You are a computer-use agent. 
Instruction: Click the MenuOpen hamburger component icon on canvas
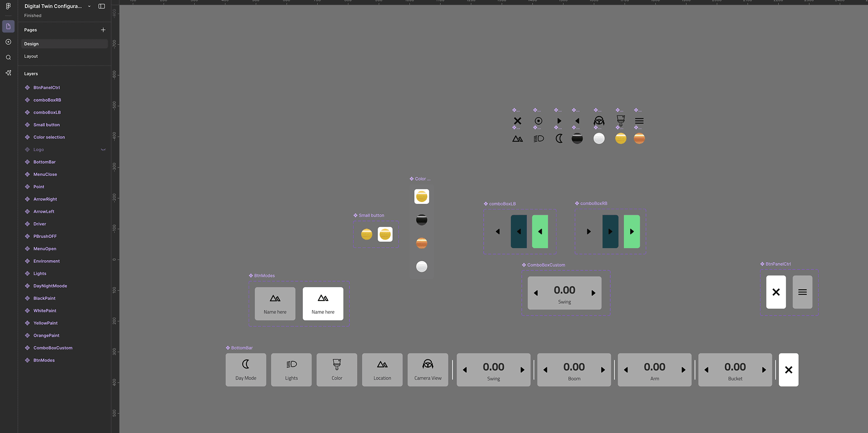tap(639, 121)
